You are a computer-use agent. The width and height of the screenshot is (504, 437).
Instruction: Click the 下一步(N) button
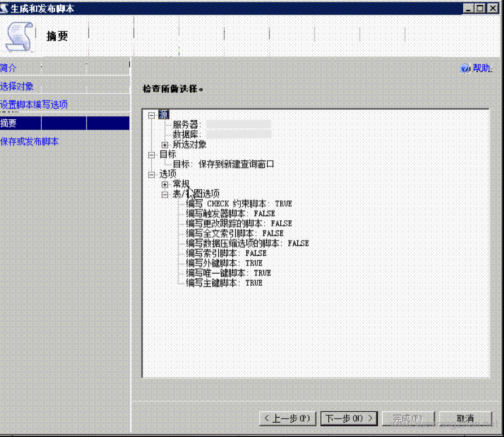(349, 418)
